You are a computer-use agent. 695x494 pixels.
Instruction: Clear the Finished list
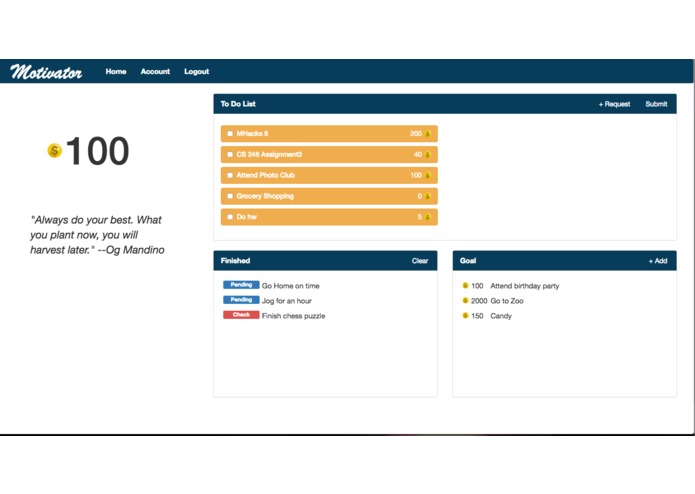pos(420,261)
